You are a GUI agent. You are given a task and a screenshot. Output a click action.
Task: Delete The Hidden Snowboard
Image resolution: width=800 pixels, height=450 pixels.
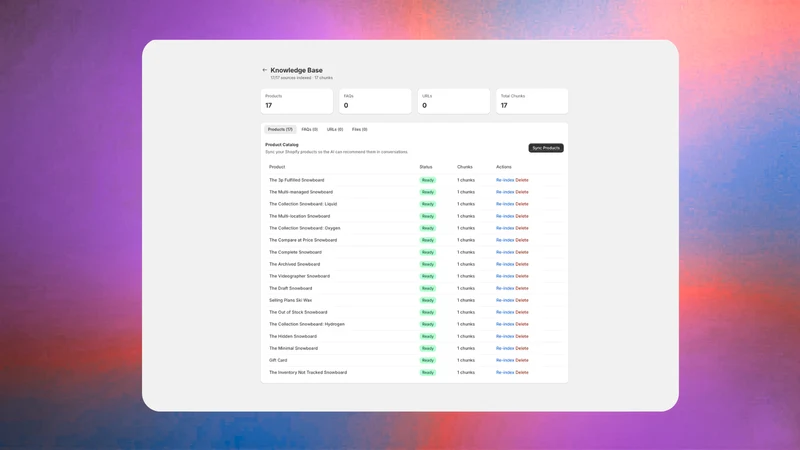tap(522, 336)
